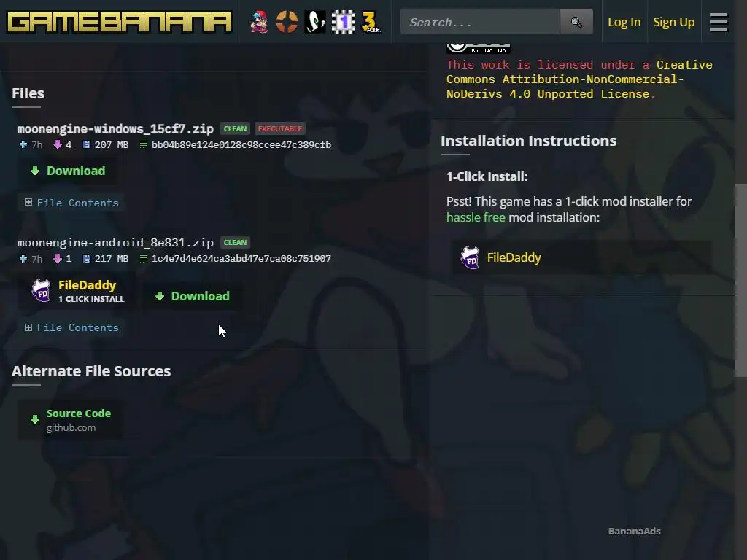The width and height of the screenshot is (747, 560).
Task: Open the Sonic black-and-white game icon
Action: pos(315,22)
